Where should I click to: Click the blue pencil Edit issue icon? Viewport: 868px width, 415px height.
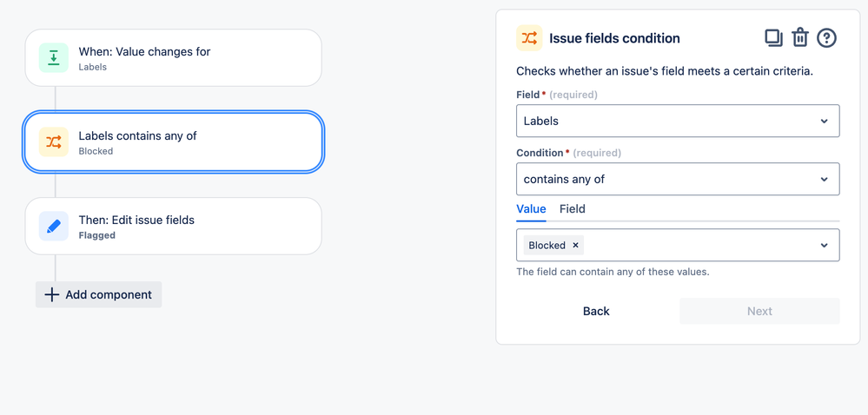[x=54, y=227]
